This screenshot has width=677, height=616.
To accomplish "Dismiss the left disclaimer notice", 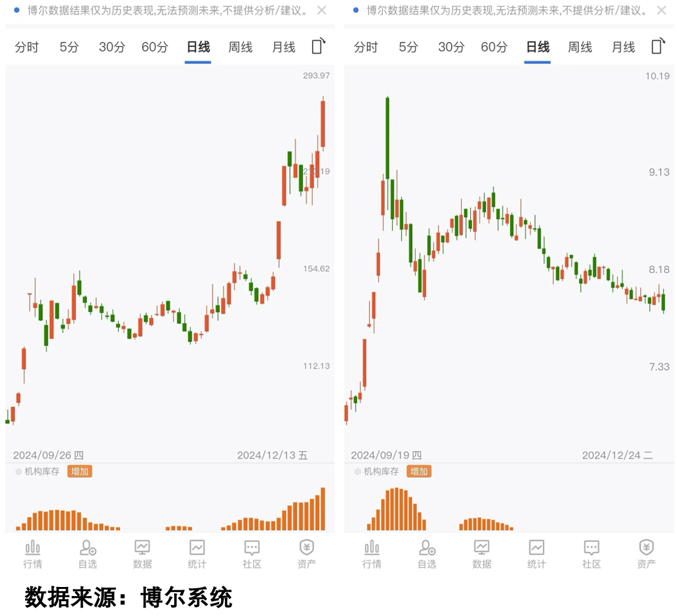I will (x=322, y=10).
